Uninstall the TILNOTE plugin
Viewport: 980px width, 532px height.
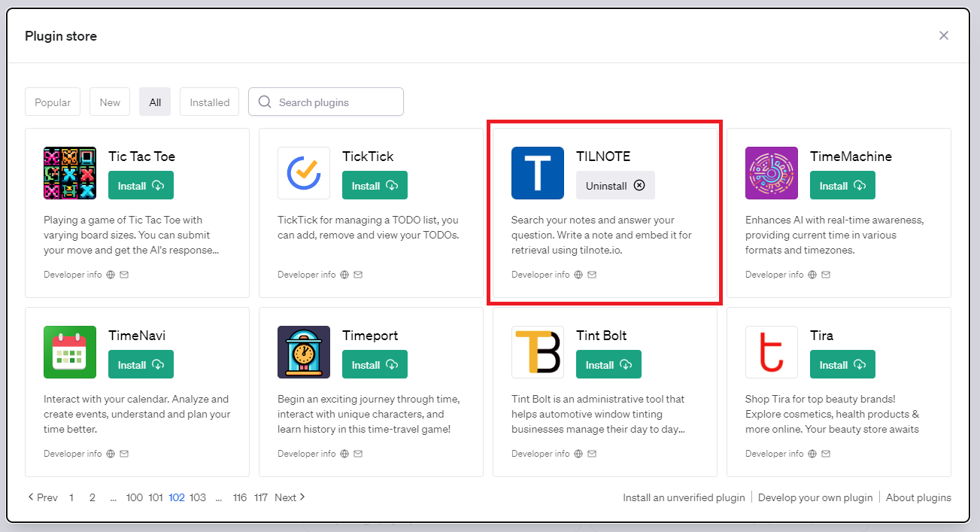615,186
